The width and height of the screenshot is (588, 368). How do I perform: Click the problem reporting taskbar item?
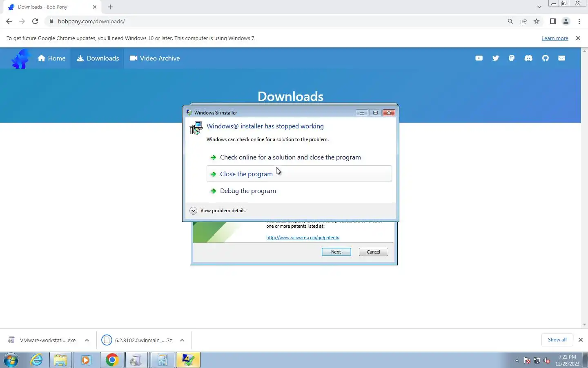coord(188,360)
